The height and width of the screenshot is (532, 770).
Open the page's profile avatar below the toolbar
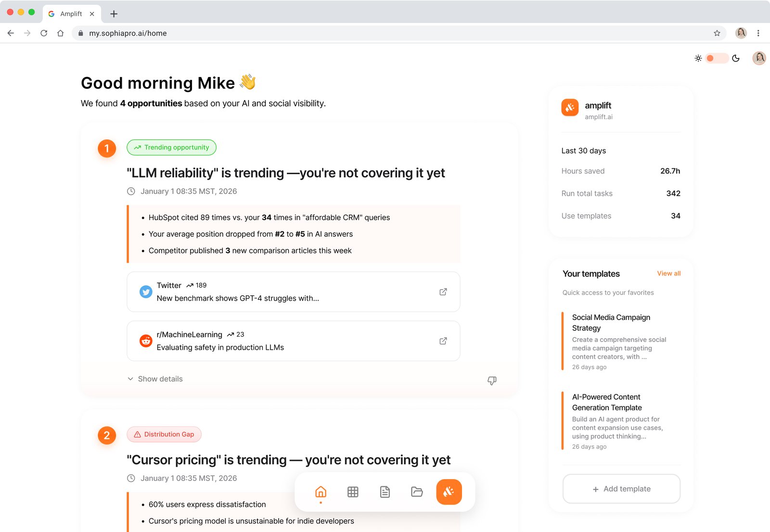coord(759,58)
